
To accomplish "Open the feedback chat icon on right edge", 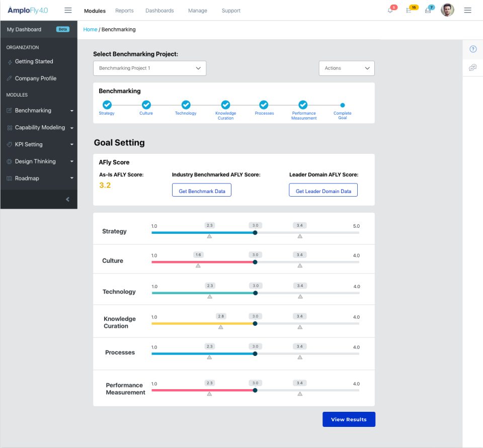I will (x=472, y=67).
